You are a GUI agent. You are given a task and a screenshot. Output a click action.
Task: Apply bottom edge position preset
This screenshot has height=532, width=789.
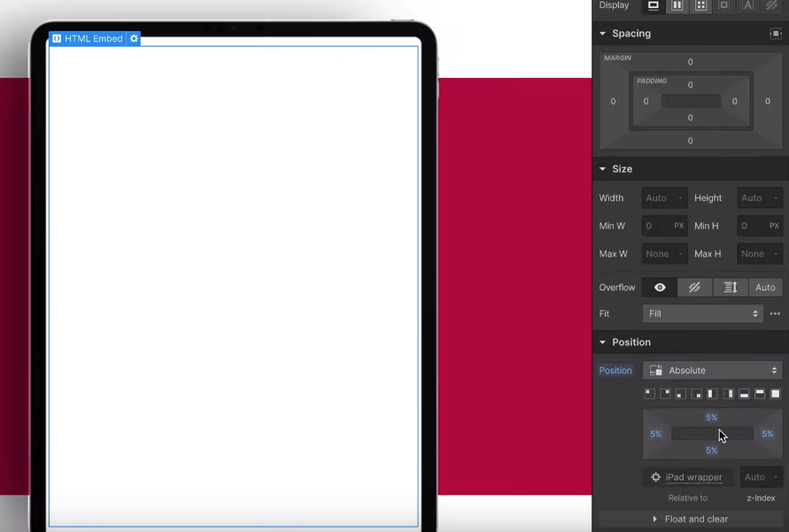pos(744,394)
